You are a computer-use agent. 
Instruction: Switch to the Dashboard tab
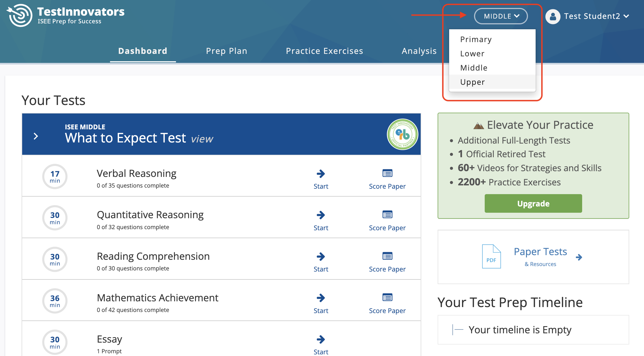point(143,51)
